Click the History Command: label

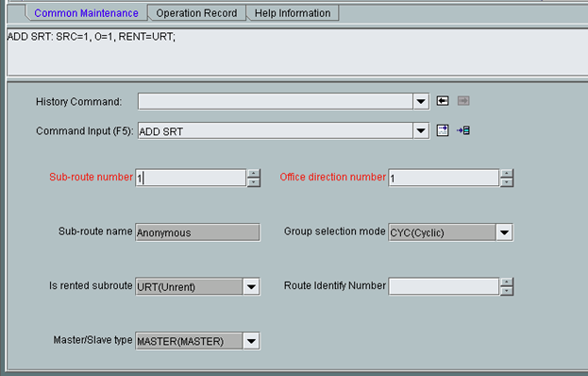[x=78, y=102]
